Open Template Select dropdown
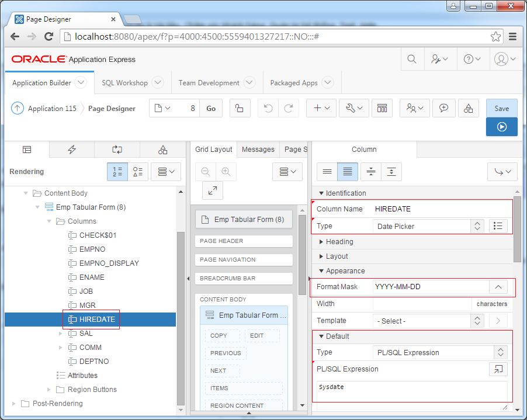Screen dimensions: 527x420 pos(428,321)
